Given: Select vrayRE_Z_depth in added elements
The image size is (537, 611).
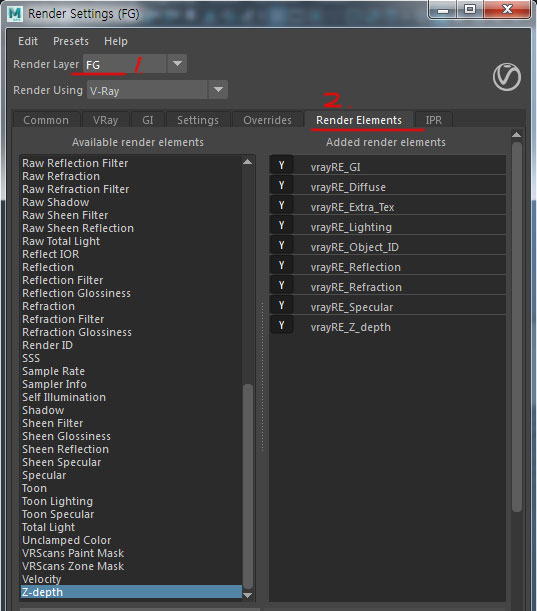Looking at the screenshot, I should (x=351, y=327).
